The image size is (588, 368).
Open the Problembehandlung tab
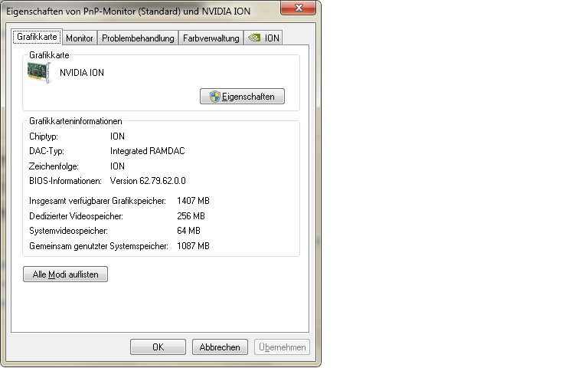tap(138, 38)
